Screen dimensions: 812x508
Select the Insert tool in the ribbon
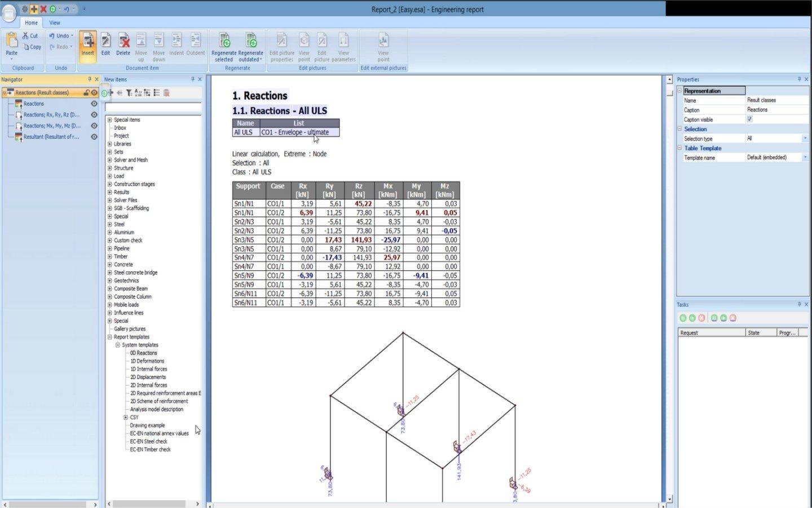pos(88,44)
